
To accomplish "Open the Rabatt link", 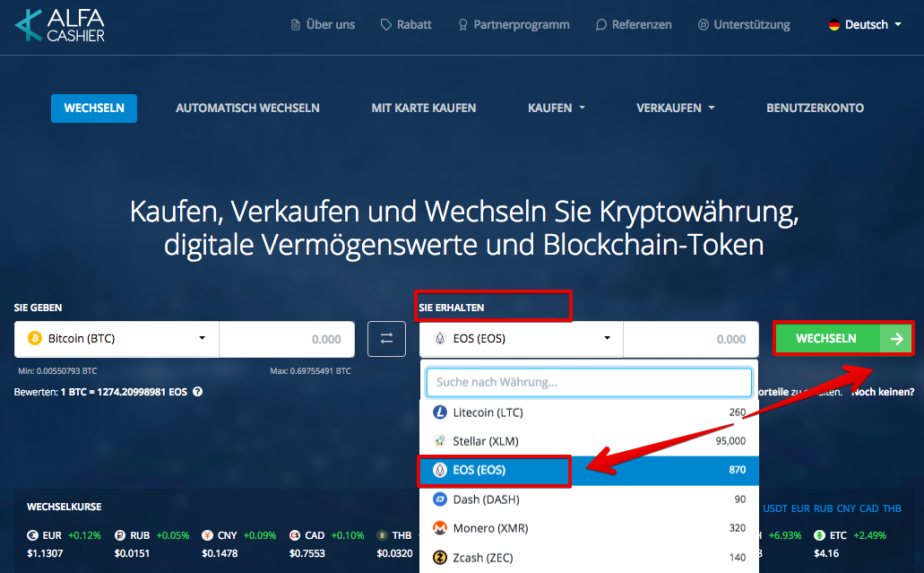I will point(406,25).
